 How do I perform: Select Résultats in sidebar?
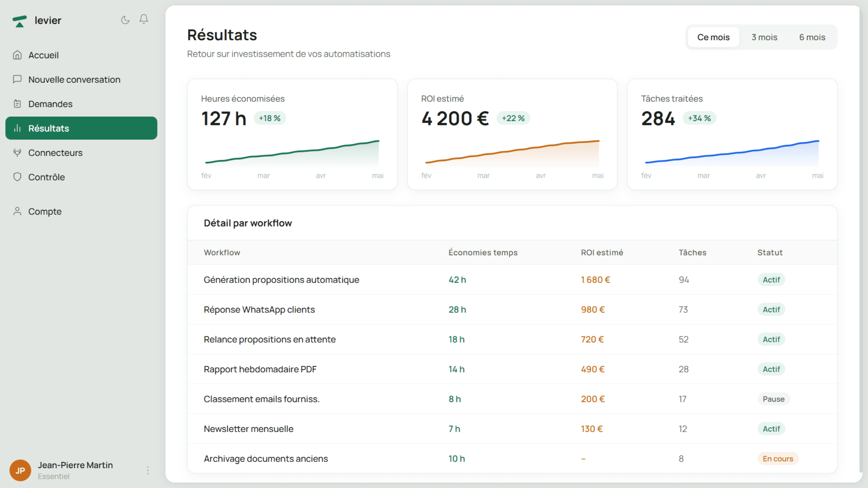81,128
